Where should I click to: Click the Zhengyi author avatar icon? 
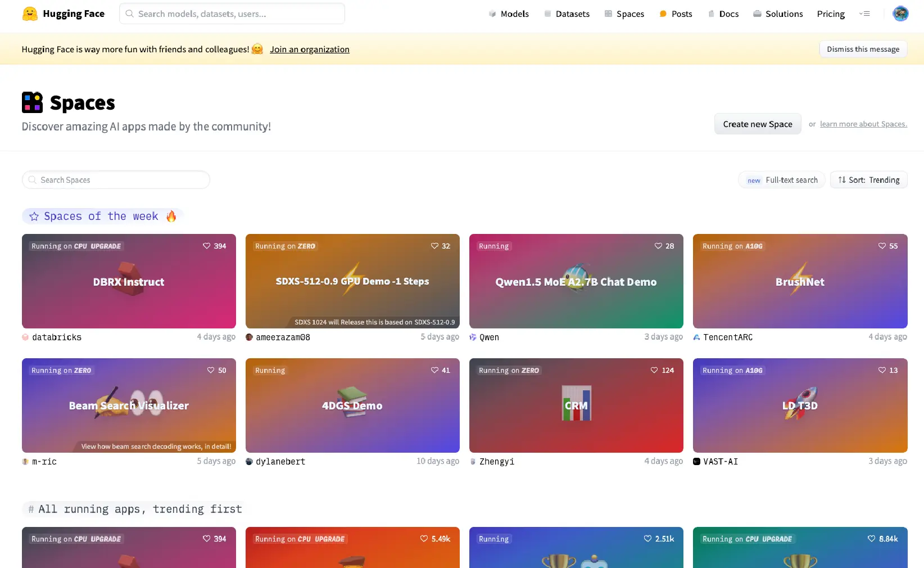(473, 462)
